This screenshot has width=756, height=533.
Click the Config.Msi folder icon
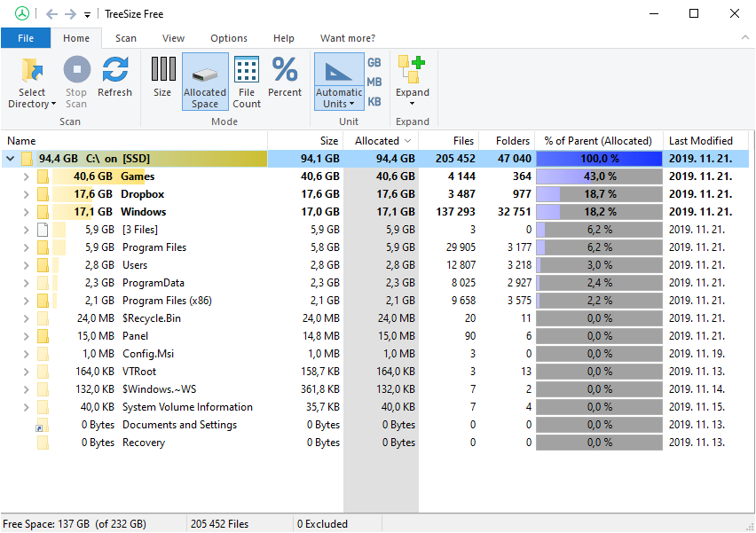(x=43, y=354)
